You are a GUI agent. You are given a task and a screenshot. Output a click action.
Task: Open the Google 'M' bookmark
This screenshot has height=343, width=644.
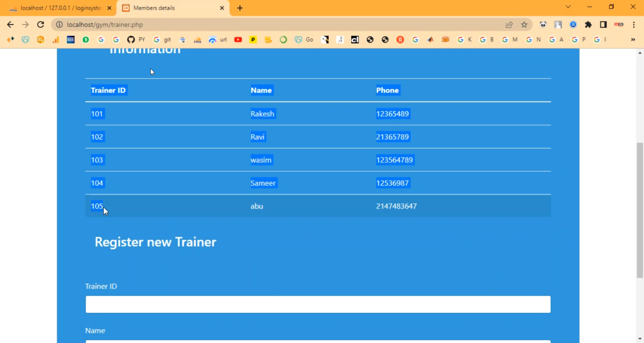[x=510, y=39]
